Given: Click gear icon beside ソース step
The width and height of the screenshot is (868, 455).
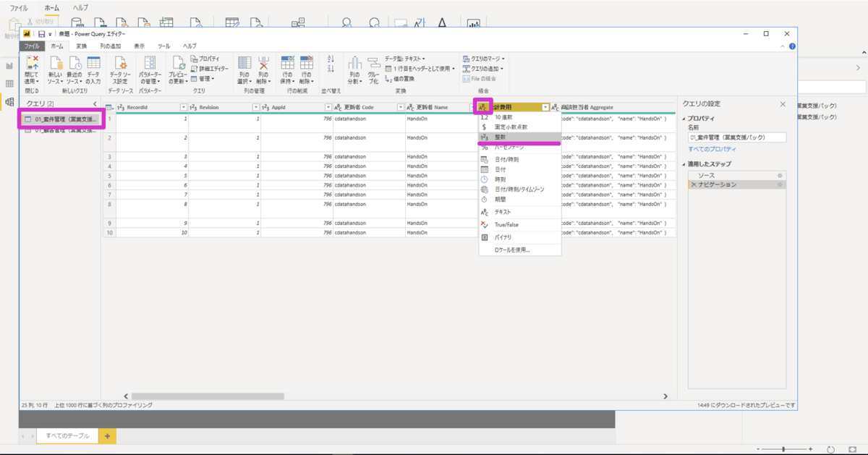Looking at the screenshot, I should (779, 176).
